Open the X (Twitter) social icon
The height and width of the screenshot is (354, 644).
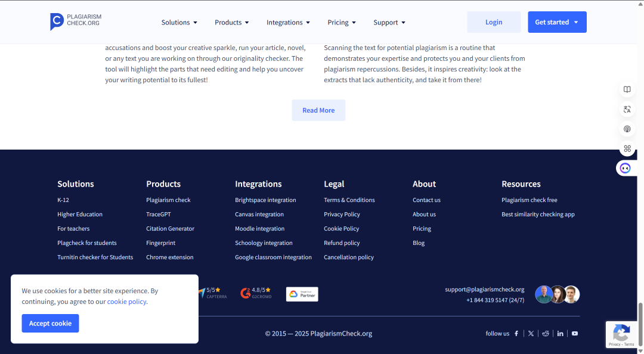pos(531,334)
